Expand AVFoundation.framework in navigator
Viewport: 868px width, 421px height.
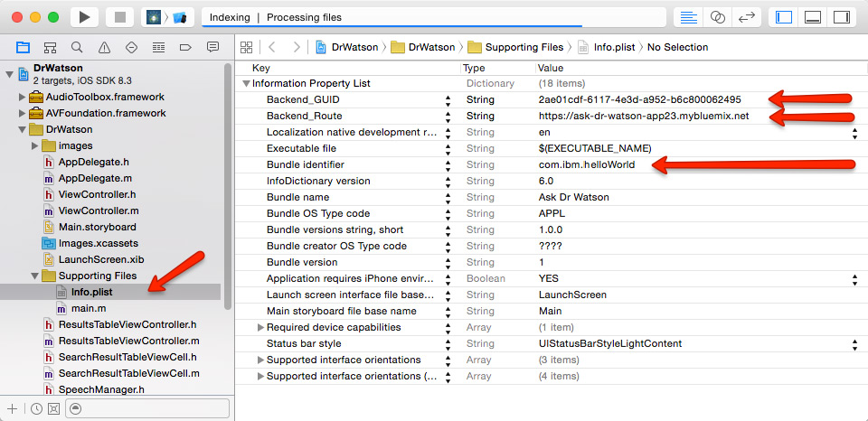tap(22, 114)
